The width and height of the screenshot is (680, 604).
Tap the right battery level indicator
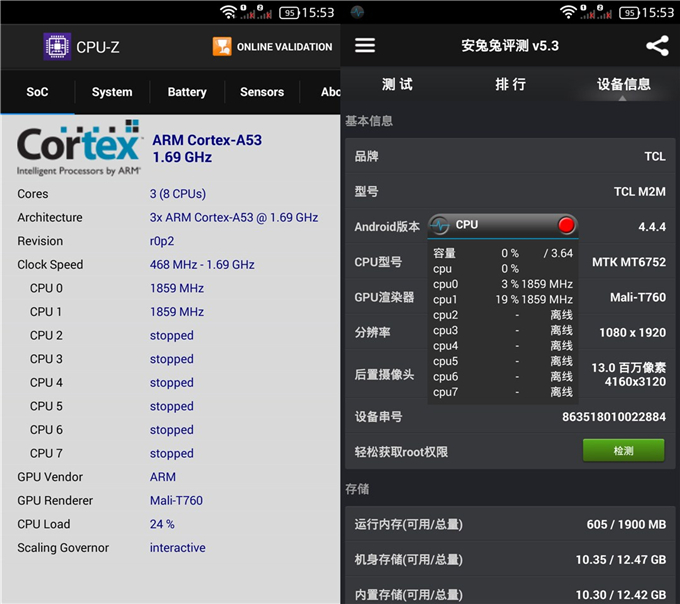(x=629, y=12)
